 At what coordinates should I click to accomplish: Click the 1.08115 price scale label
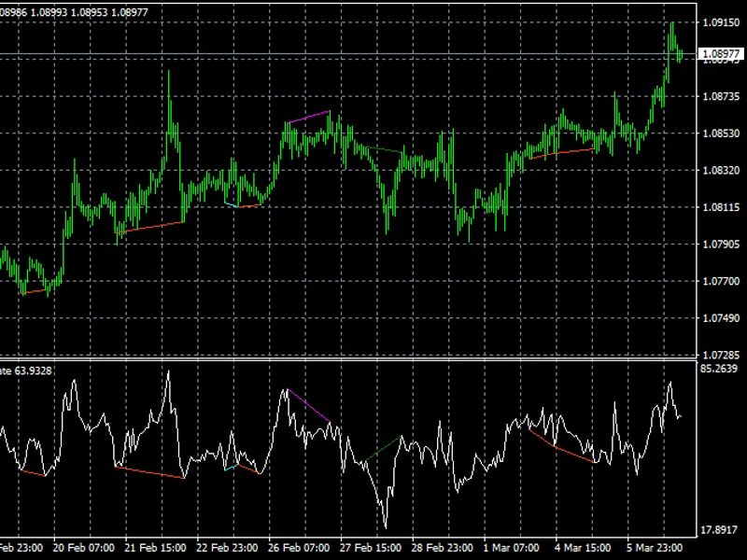pyautogui.click(x=721, y=207)
